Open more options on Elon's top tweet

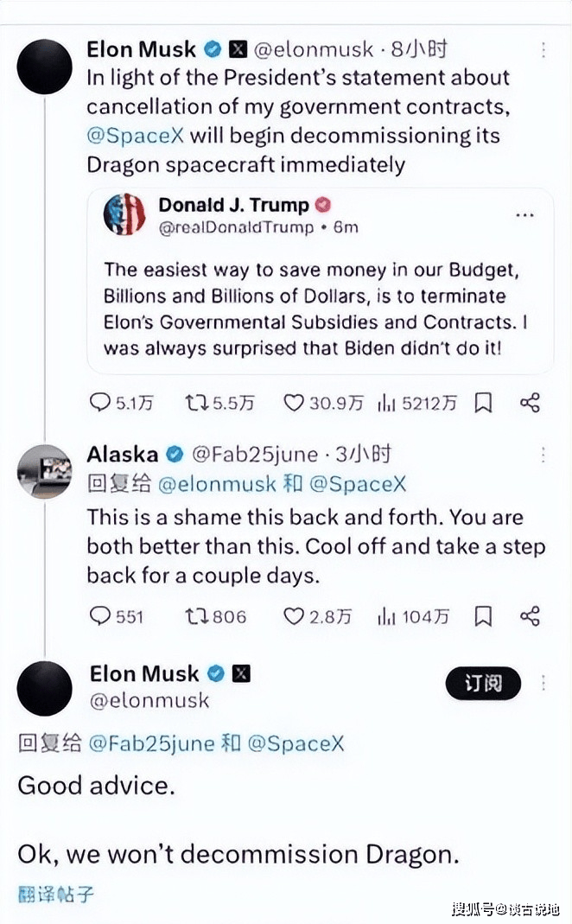click(543, 50)
